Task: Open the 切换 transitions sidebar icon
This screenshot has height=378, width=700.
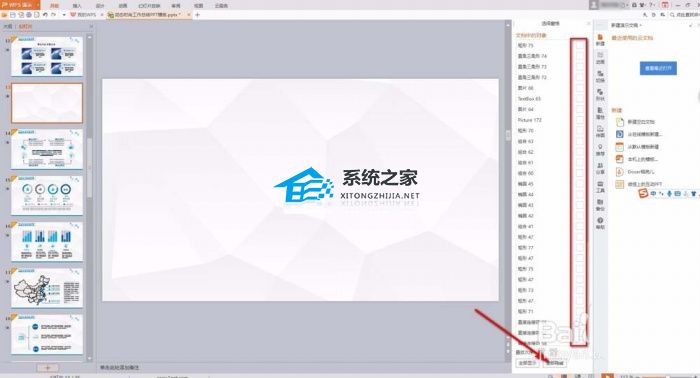Action: coord(600,76)
